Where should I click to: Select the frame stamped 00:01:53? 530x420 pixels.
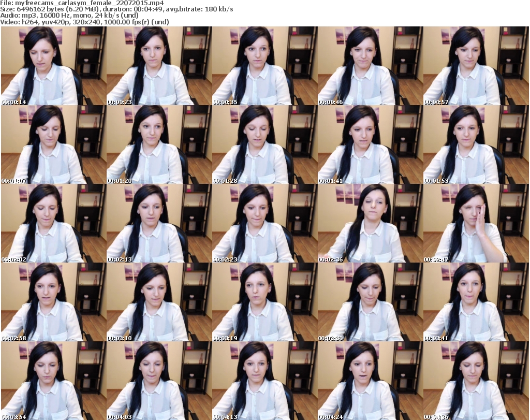tap(476, 144)
